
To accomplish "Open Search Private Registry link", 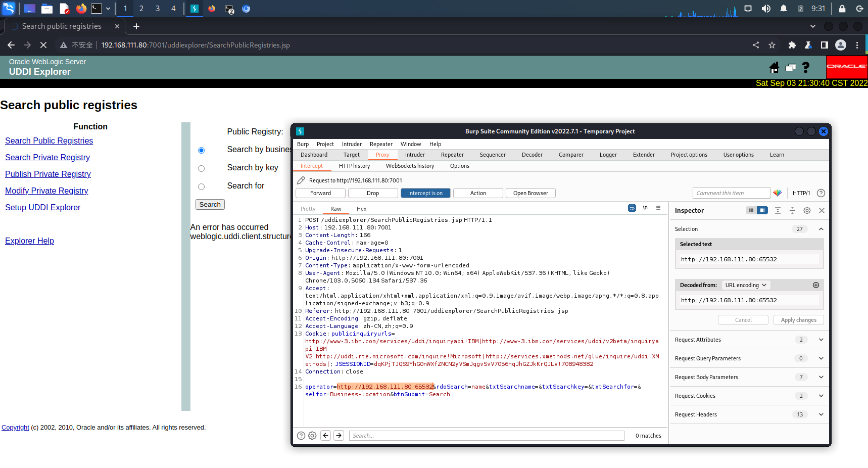I will pos(47,157).
